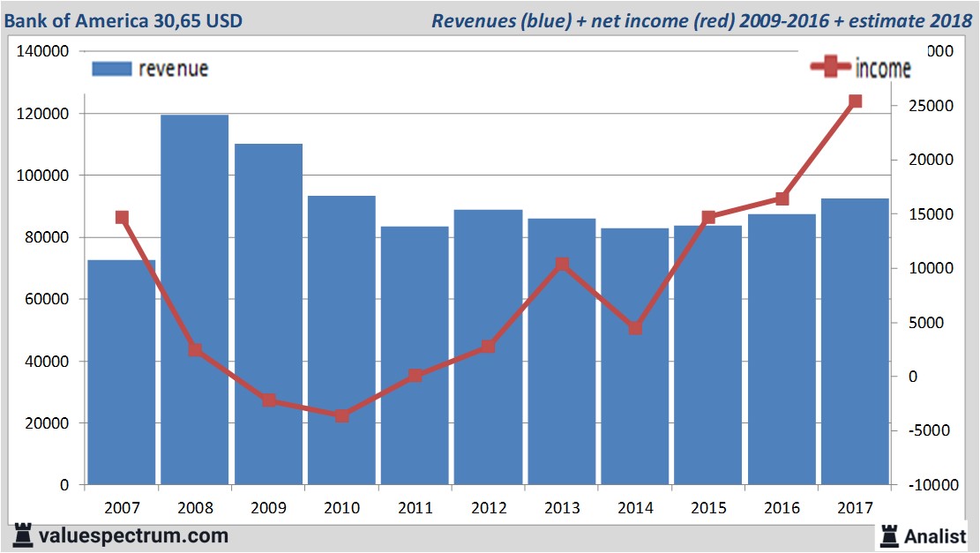Click the 2012 x-axis year label
The image size is (980, 553).
(488, 508)
